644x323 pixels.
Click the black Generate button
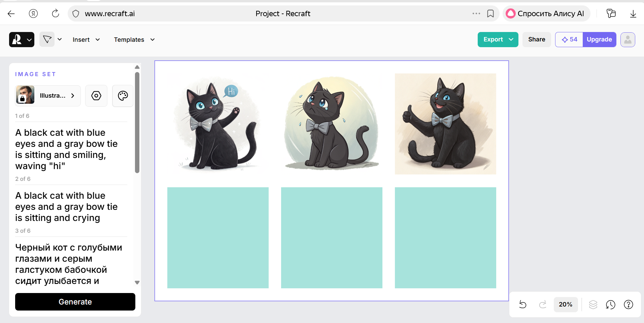click(75, 302)
